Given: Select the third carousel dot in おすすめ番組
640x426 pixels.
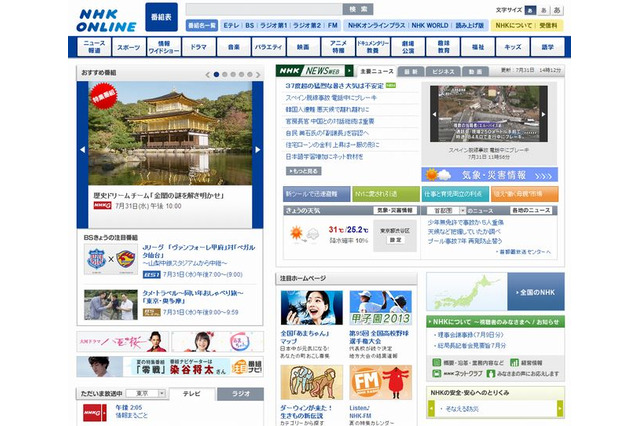Looking at the screenshot, I should click(x=233, y=75).
